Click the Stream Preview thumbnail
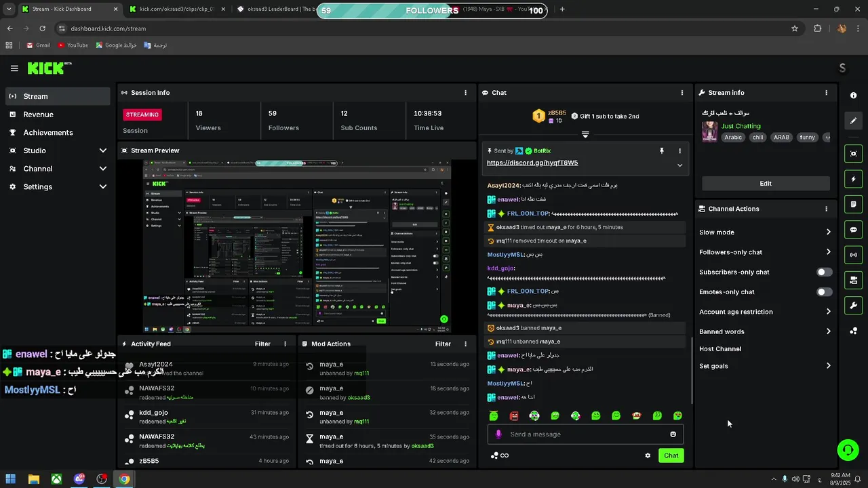 coord(297,247)
